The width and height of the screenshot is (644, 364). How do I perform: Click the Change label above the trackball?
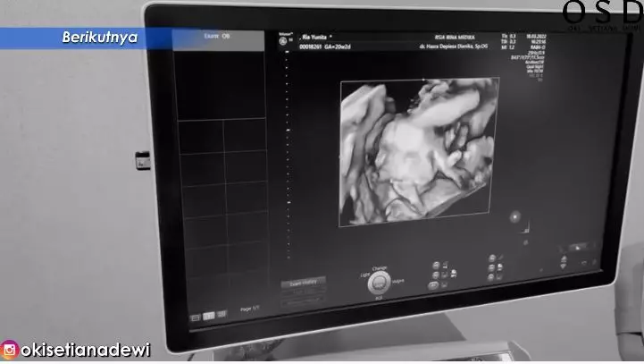tap(381, 267)
